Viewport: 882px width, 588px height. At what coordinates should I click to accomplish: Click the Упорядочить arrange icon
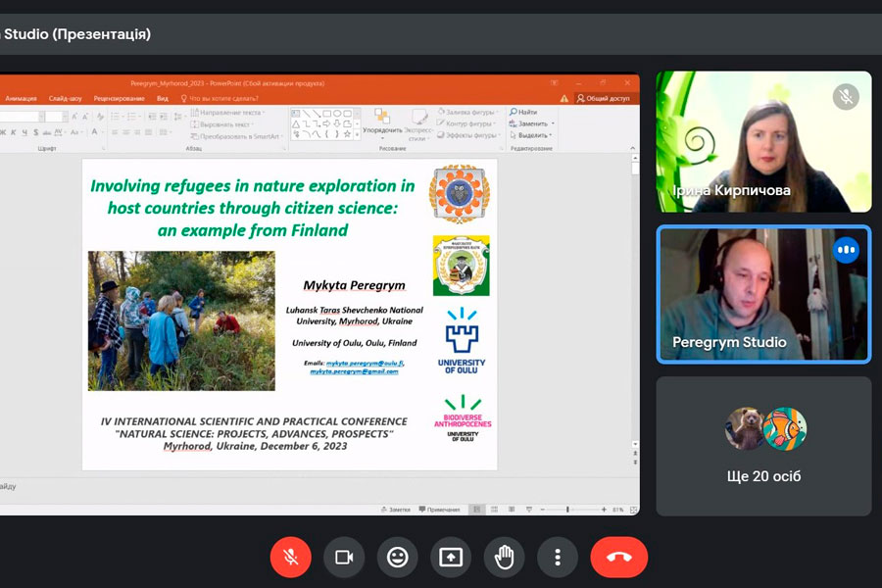(381, 119)
